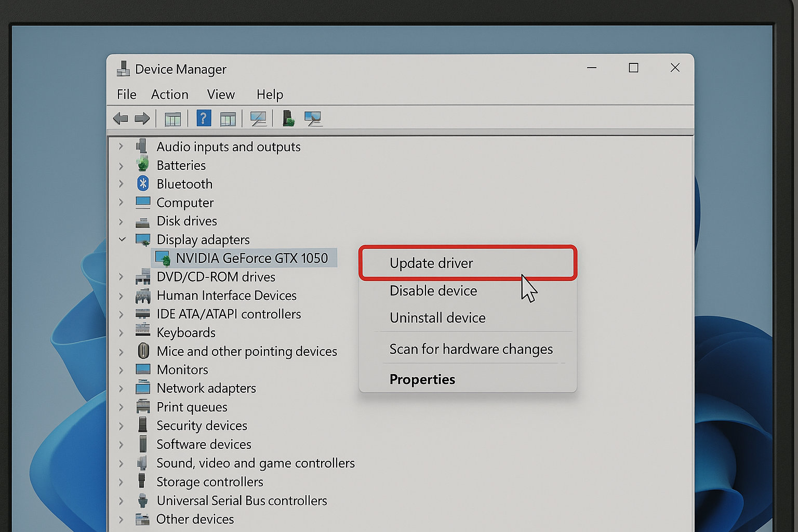Image resolution: width=798 pixels, height=532 pixels.
Task: Click the Human Interface Devices icon
Action: (143, 296)
